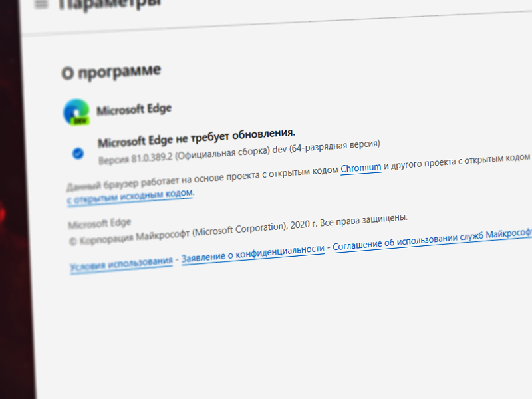Open the Chromium project link
This screenshot has height=399, width=532.
pos(361,168)
